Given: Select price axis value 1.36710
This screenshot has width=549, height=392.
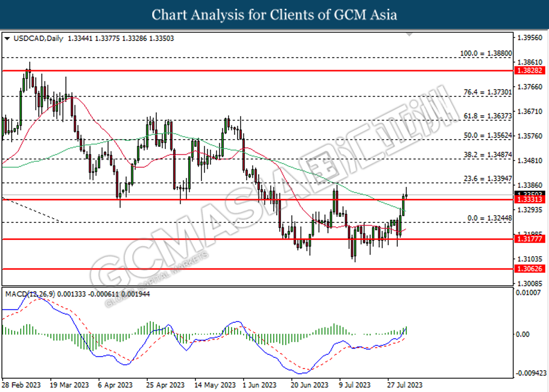Looking at the screenshot, I should [x=530, y=111].
